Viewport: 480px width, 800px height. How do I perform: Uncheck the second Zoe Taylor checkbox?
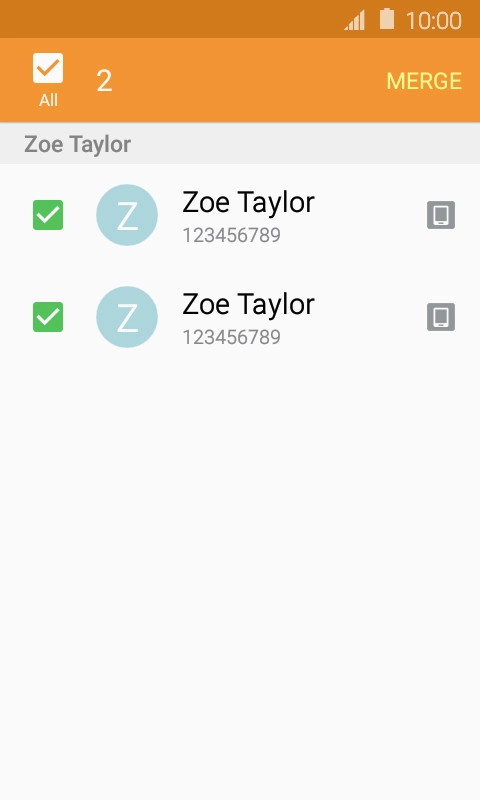pyautogui.click(x=48, y=317)
